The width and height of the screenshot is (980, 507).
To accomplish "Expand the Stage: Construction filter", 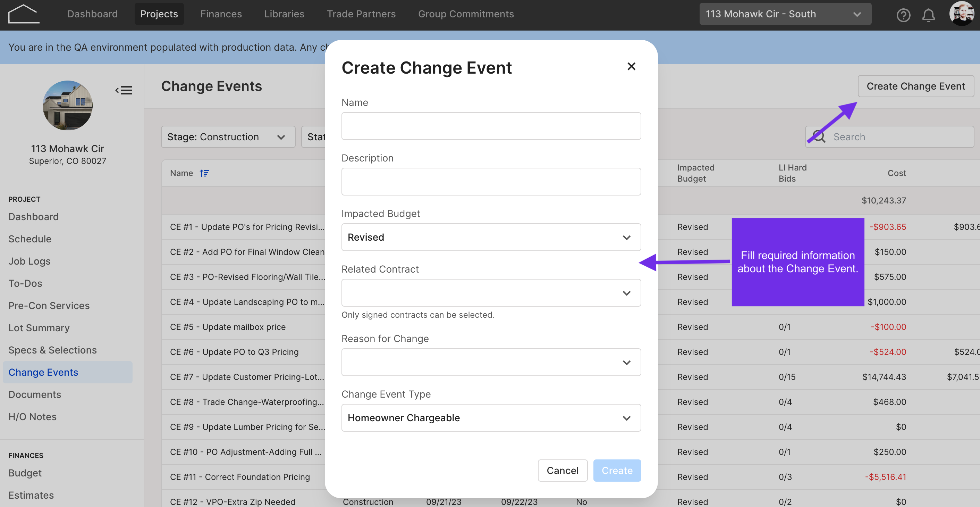I will click(228, 136).
